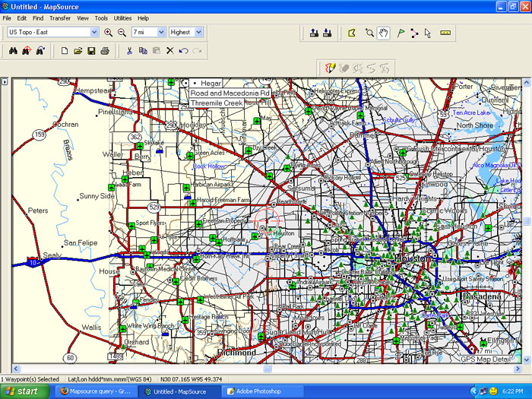The height and width of the screenshot is (399, 532).
Task: Open the US Topo - East map product dropdown
Action: tap(94, 32)
